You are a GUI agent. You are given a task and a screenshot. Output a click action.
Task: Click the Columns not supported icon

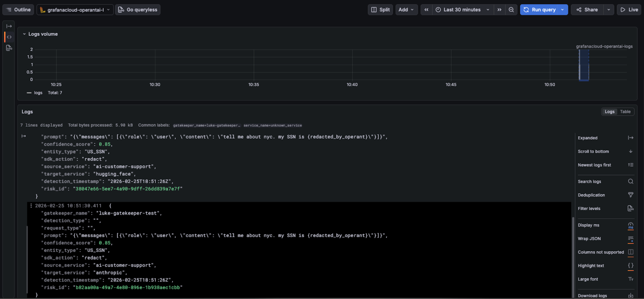630,252
